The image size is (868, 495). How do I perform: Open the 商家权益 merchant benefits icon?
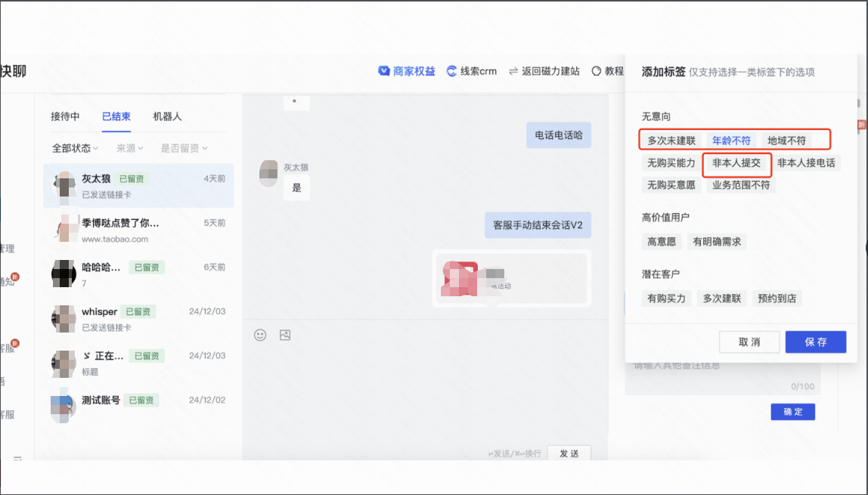(384, 71)
